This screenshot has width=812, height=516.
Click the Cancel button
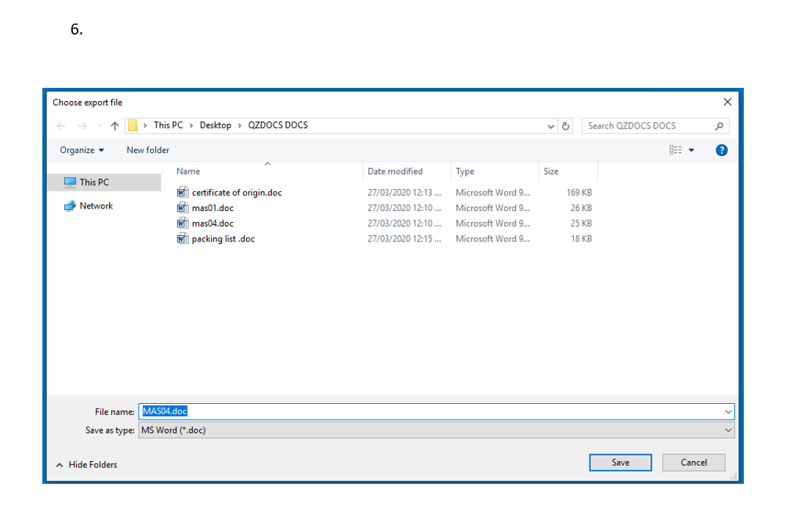coord(694,463)
